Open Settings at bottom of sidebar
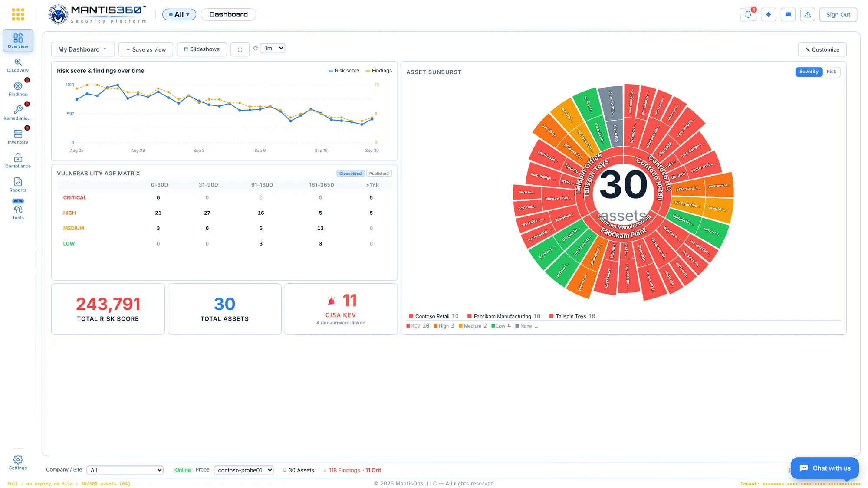The width and height of the screenshot is (868, 488). click(18, 462)
